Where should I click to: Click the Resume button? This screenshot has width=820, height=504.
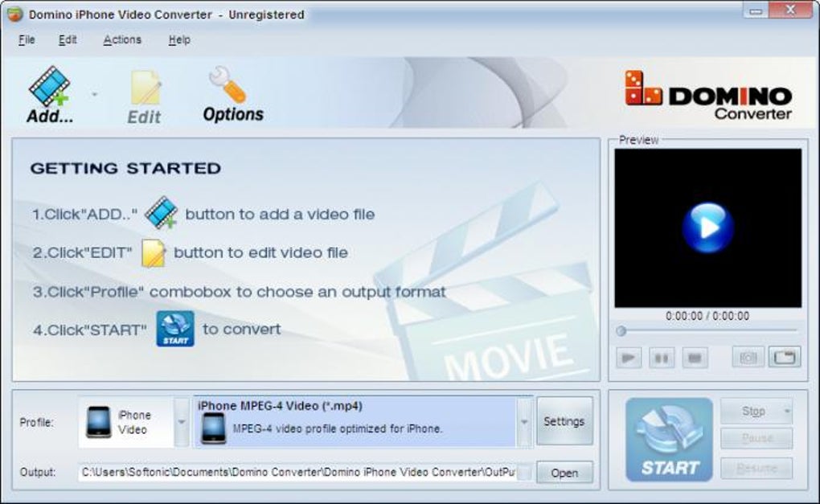click(x=756, y=468)
